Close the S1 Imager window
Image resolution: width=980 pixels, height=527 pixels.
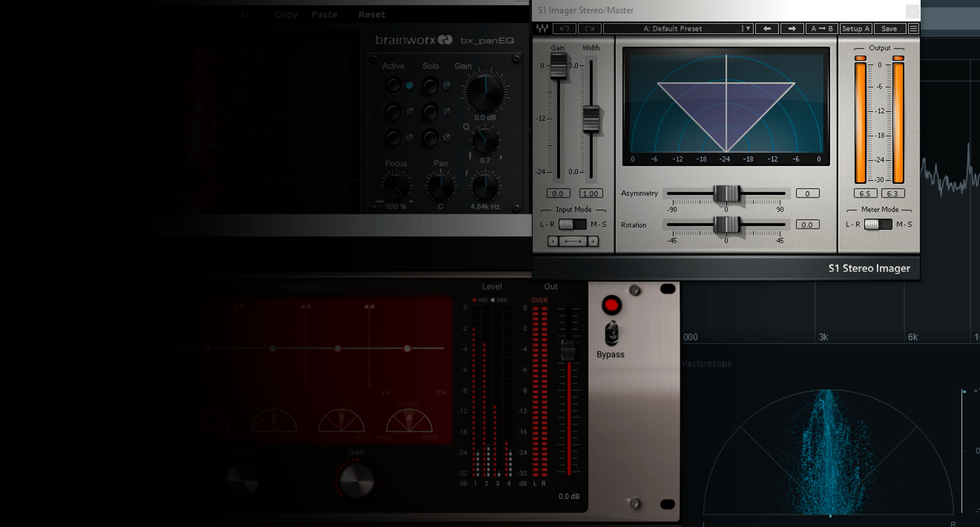913,11
